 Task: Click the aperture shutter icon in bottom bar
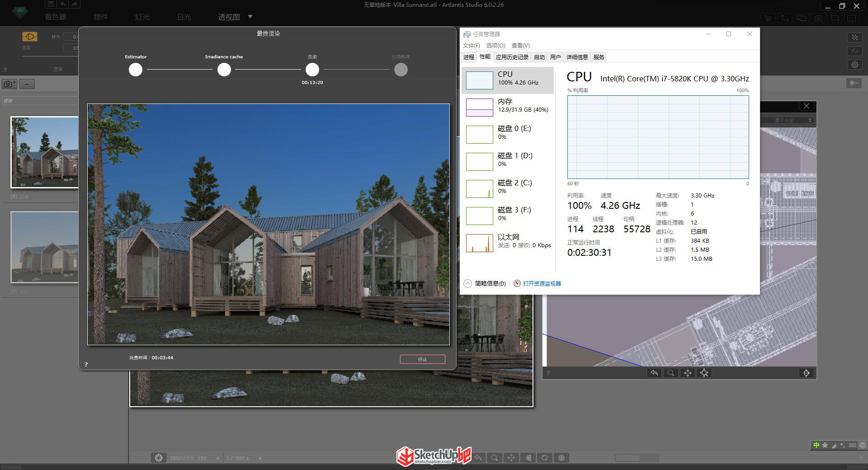pos(158,458)
